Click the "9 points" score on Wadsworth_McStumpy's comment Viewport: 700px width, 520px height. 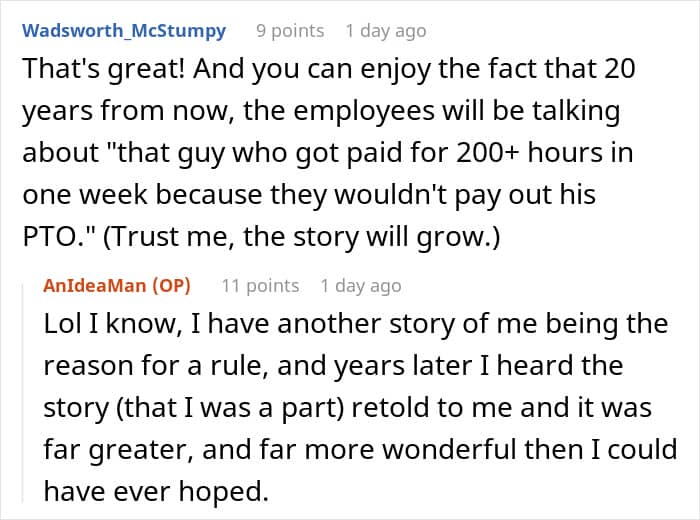(x=290, y=30)
